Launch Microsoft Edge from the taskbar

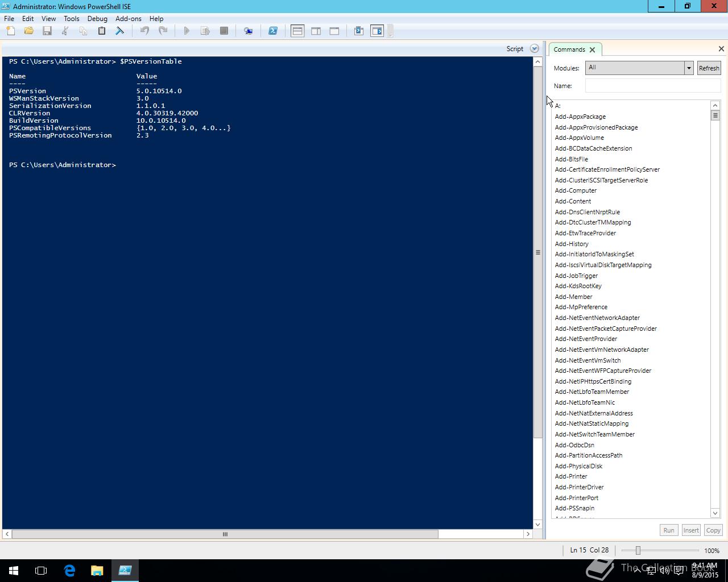[69, 571]
